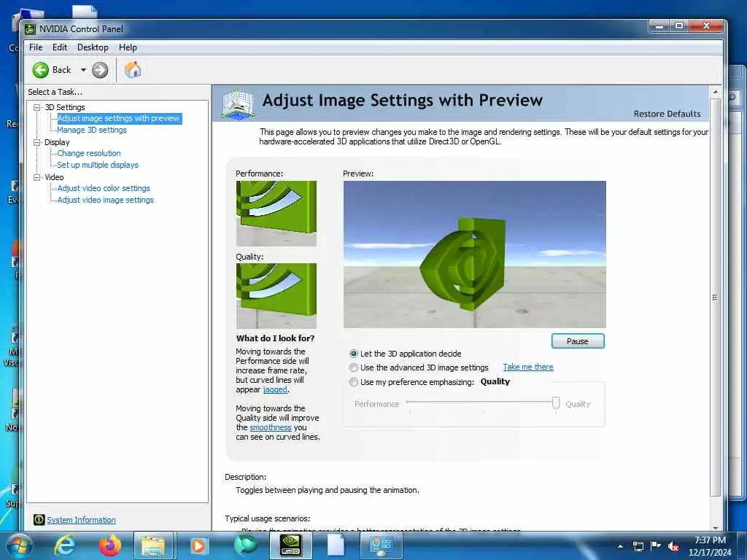Select Change resolution task
747x560 pixels.
tap(89, 153)
